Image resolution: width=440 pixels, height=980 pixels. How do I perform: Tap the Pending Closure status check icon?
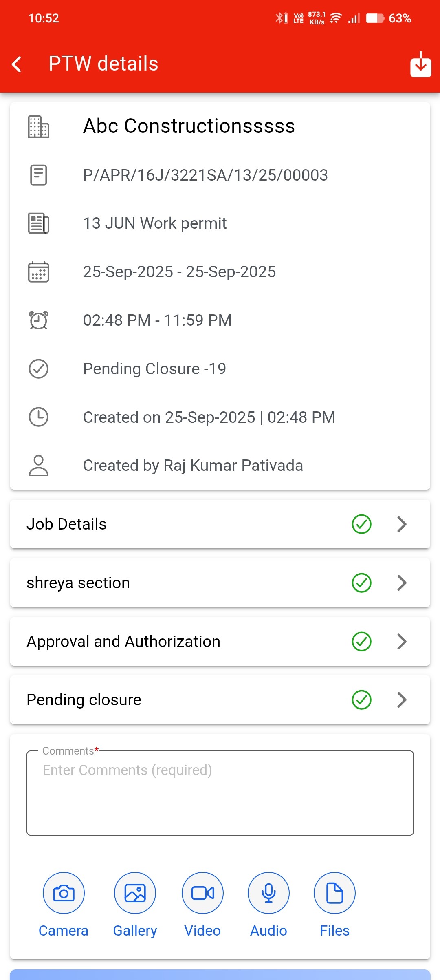pos(39,369)
